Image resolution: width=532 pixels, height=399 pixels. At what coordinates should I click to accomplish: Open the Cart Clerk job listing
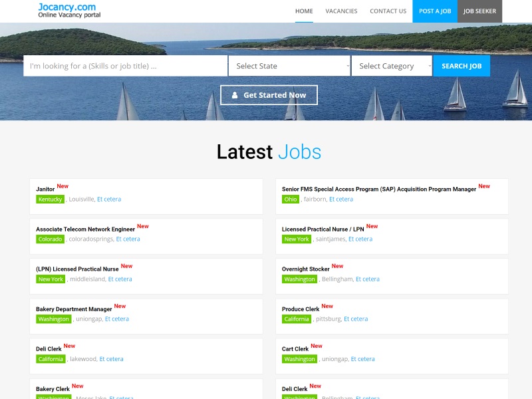click(x=295, y=349)
